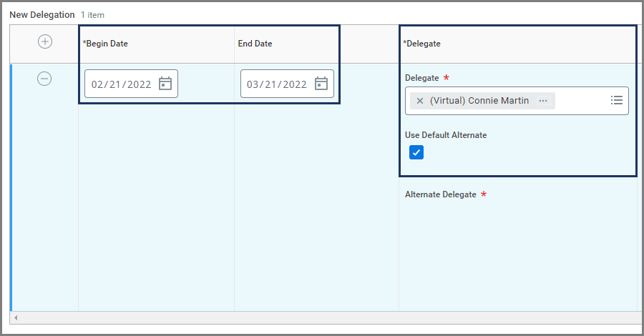644x336 pixels.
Task: Click the plus icon to add a delegation row
Action: tap(44, 42)
